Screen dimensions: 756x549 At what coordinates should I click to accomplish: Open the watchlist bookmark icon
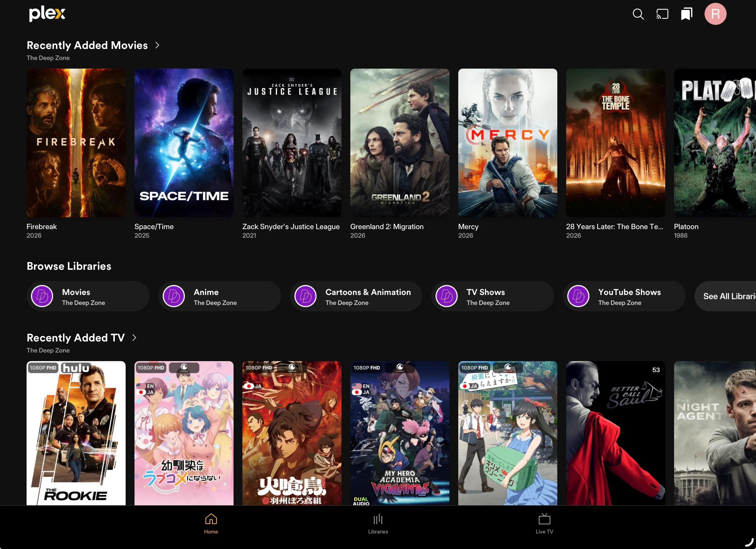point(686,14)
